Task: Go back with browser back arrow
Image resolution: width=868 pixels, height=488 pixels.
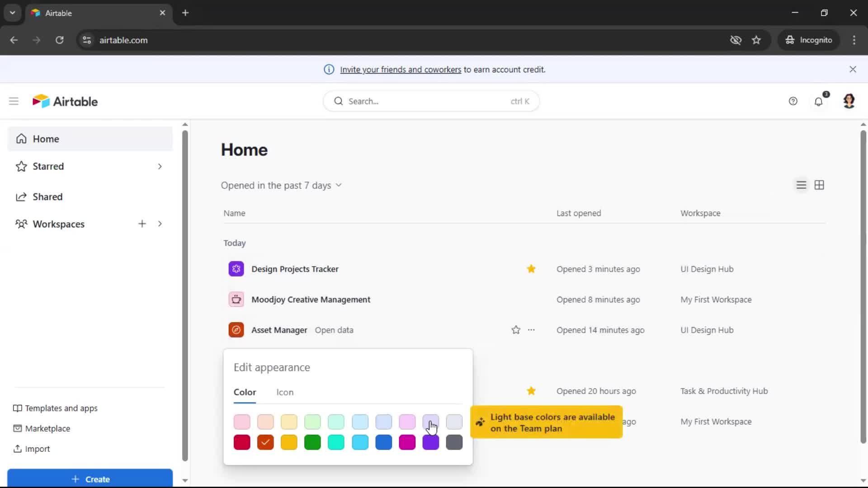Action: tap(14, 40)
